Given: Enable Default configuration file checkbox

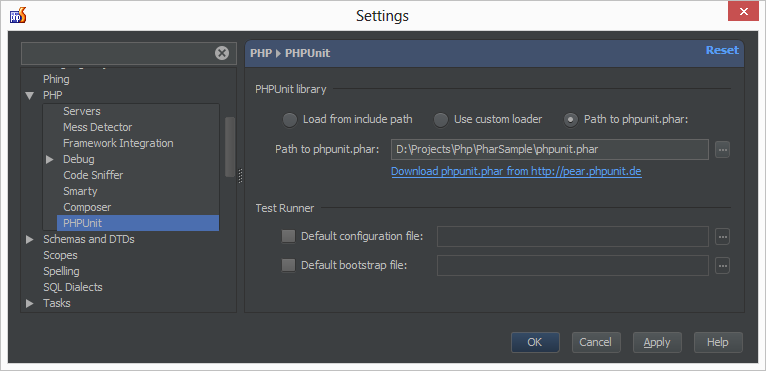Looking at the screenshot, I should 289,237.
